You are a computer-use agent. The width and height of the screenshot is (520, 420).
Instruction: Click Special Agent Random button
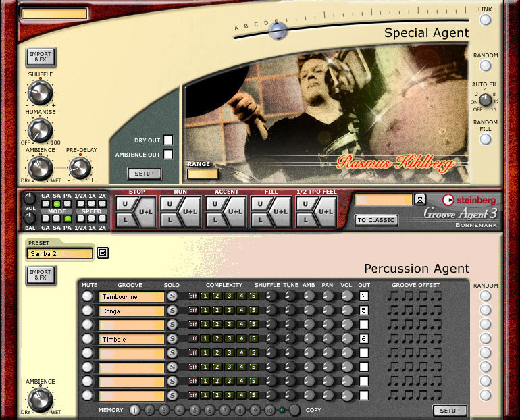[486, 65]
